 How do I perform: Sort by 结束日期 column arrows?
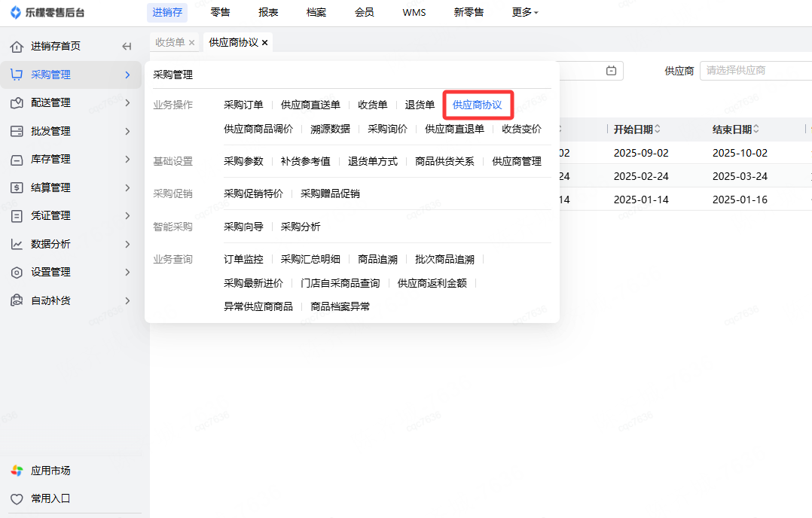tap(756, 129)
